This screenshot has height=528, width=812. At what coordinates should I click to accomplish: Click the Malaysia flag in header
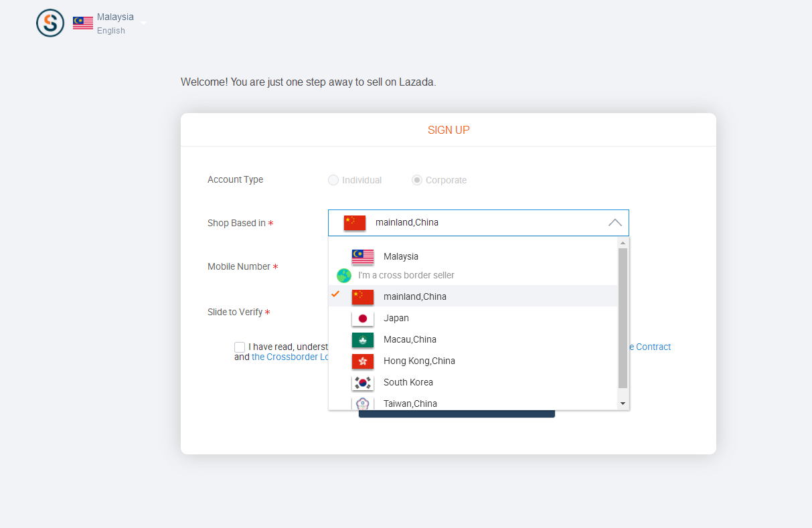click(83, 23)
